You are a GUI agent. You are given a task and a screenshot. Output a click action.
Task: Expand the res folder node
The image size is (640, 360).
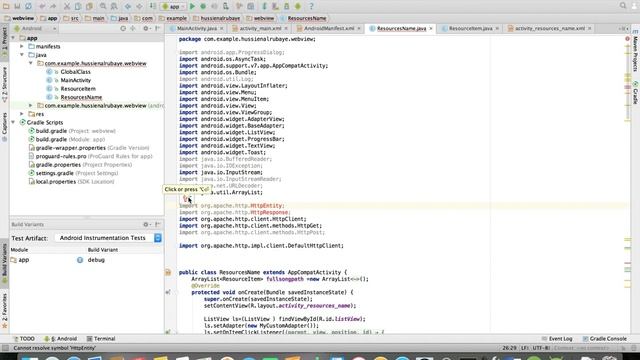(22, 114)
